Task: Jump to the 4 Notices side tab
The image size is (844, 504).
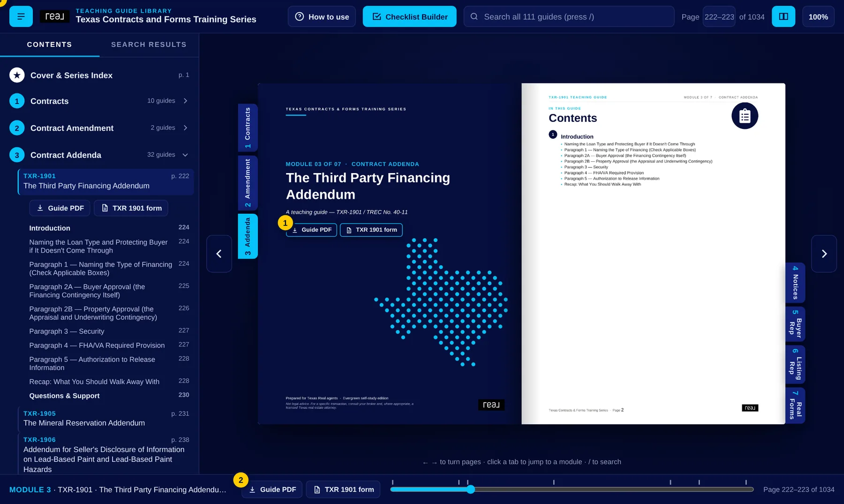Action: (795, 283)
